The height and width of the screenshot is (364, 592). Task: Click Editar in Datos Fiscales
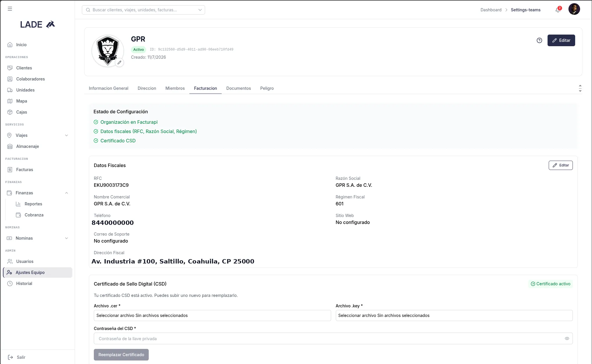point(561,165)
